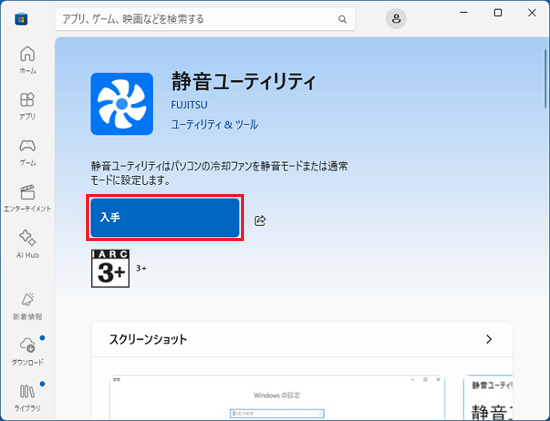Minimize the Microsoft Store window
This screenshot has width=550, height=421.
464,13
